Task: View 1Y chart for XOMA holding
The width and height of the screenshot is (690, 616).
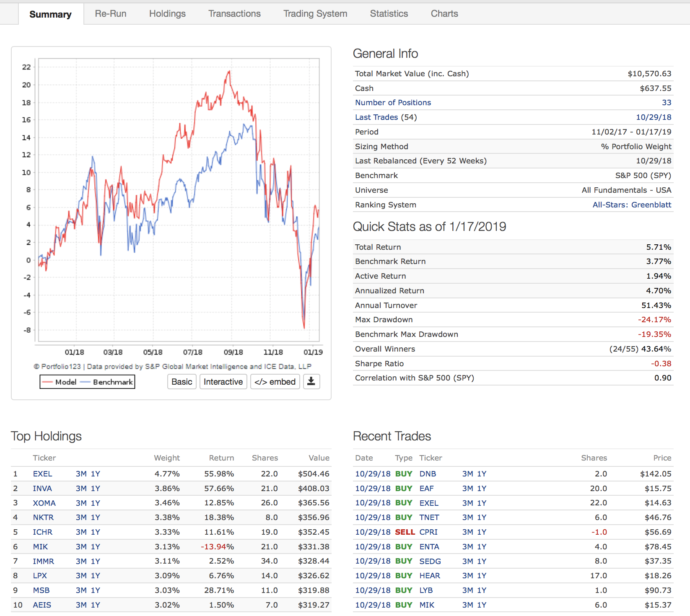Action: 96,503
